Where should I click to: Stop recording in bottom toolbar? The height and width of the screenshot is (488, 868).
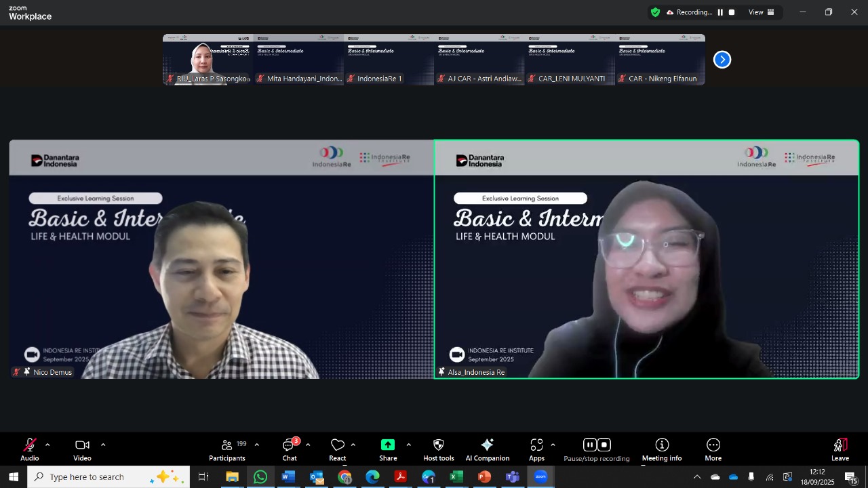click(x=604, y=445)
